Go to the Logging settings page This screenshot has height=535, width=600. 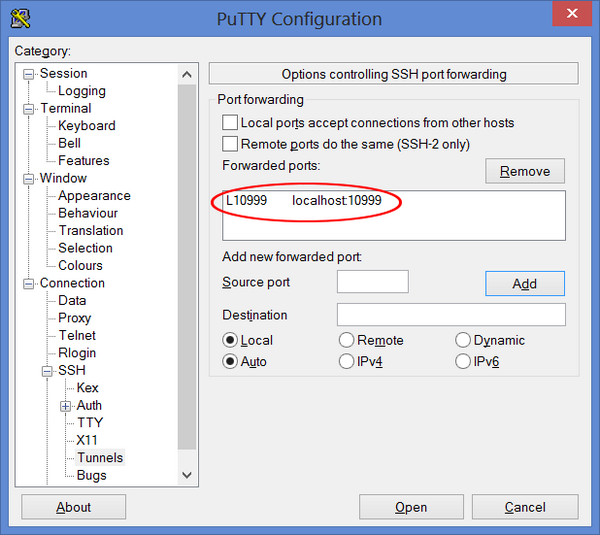click(x=81, y=91)
